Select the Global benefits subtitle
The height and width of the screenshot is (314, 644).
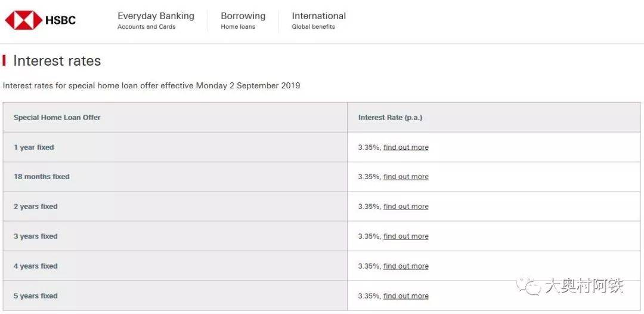click(x=314, y=27)
